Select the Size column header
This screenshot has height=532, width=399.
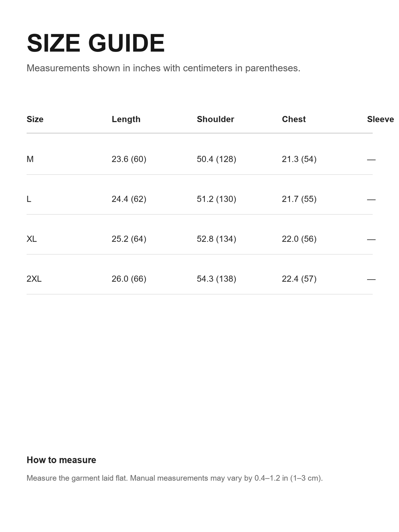pos(35,119)
